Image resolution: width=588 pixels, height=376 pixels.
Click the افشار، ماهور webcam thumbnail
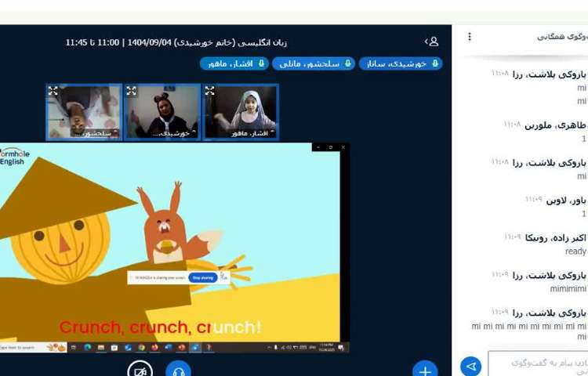pos(241,112)
